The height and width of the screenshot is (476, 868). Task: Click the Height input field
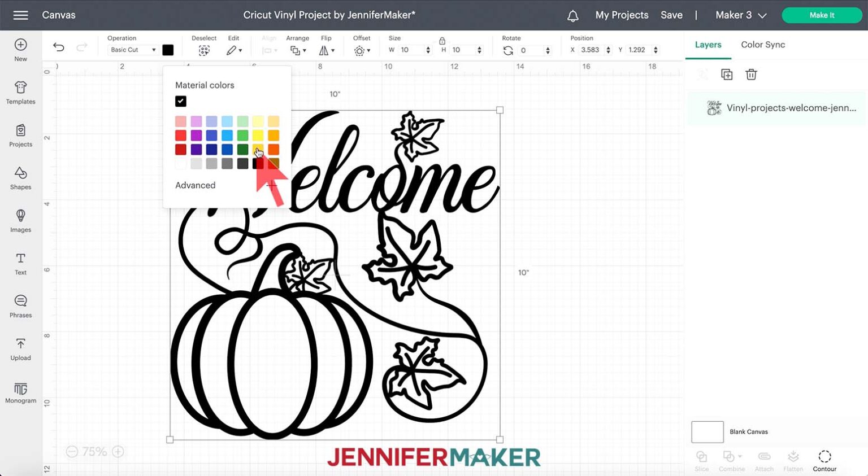point(463,50)
